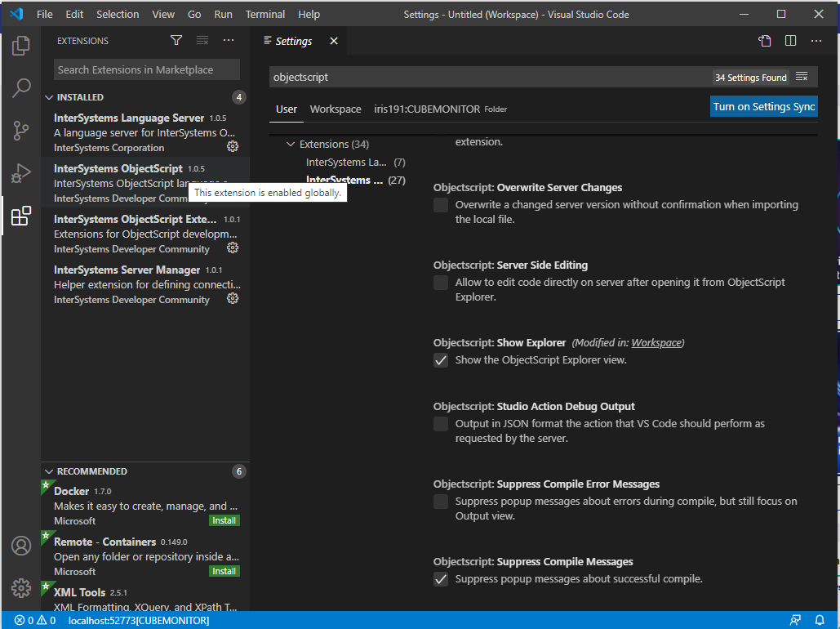
Task: Collapse the Extensions (34) settings tree node
Action: (x=291, y=145)
